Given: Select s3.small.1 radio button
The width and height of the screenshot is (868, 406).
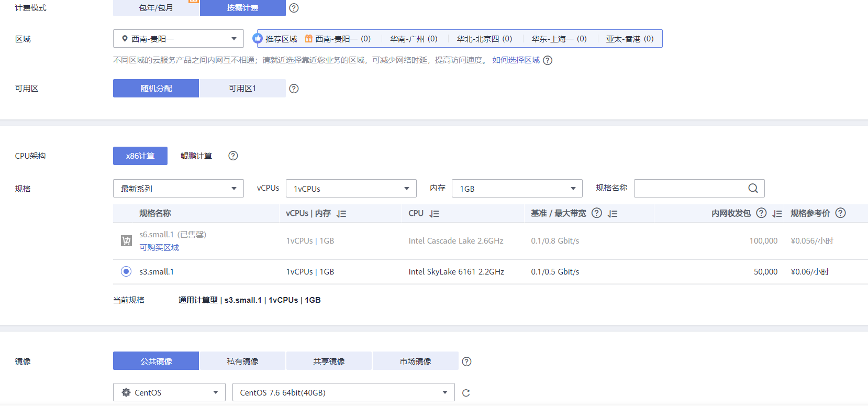Looking at the screenshot, I should (126, 271).
